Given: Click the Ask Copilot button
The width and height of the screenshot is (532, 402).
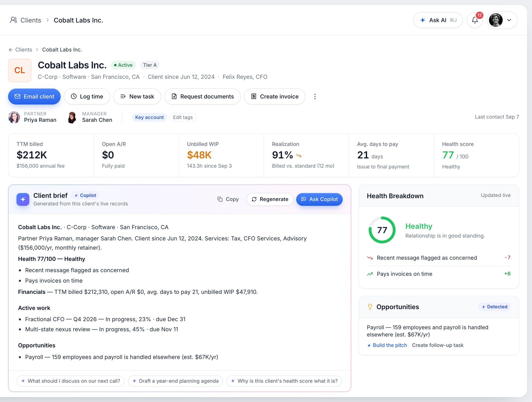Looking at the screenshot, I should (319, 199).
